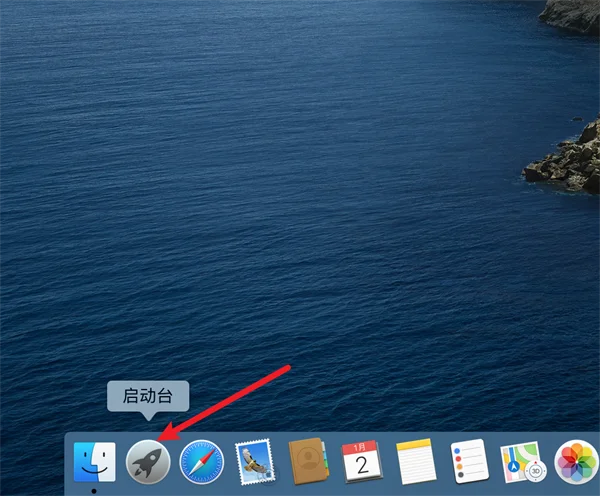Open the brown Contacts book icon

[x=308, y=462]
